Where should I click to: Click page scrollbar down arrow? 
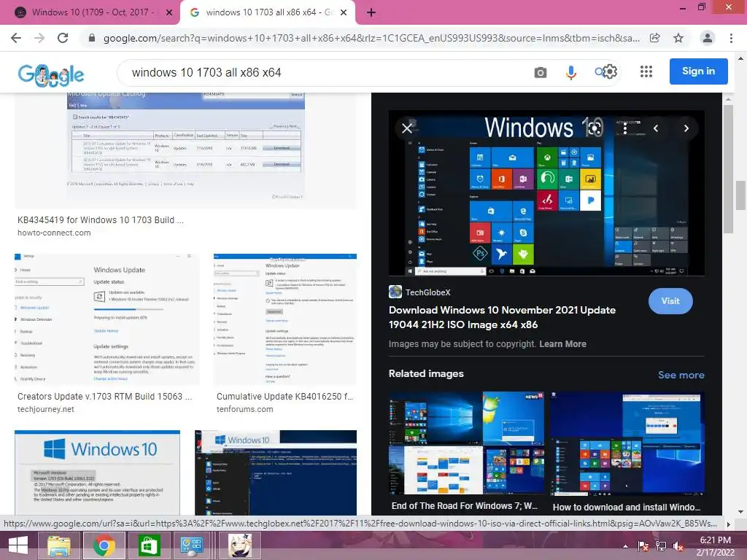click(x=740, y=512)
